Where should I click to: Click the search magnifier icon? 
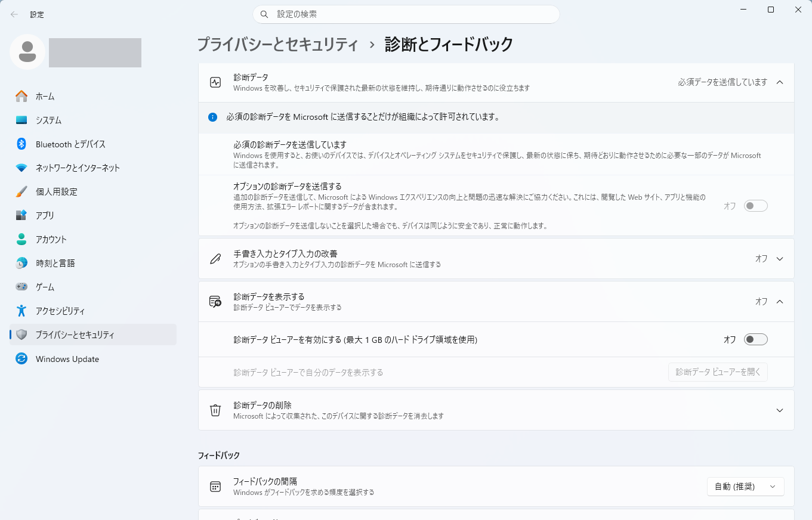[264, 14]
